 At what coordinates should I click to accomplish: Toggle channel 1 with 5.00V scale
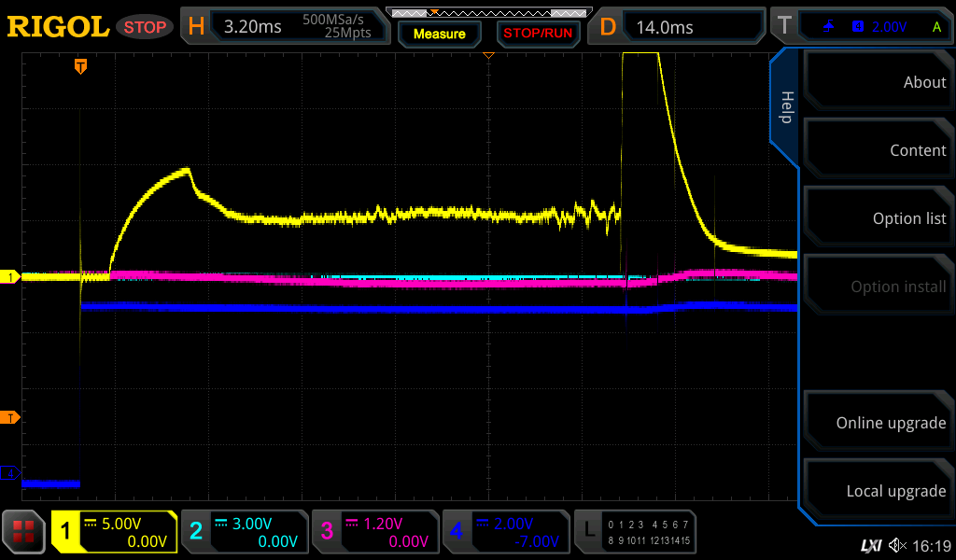pyautogui.click(x=114, y=532)
